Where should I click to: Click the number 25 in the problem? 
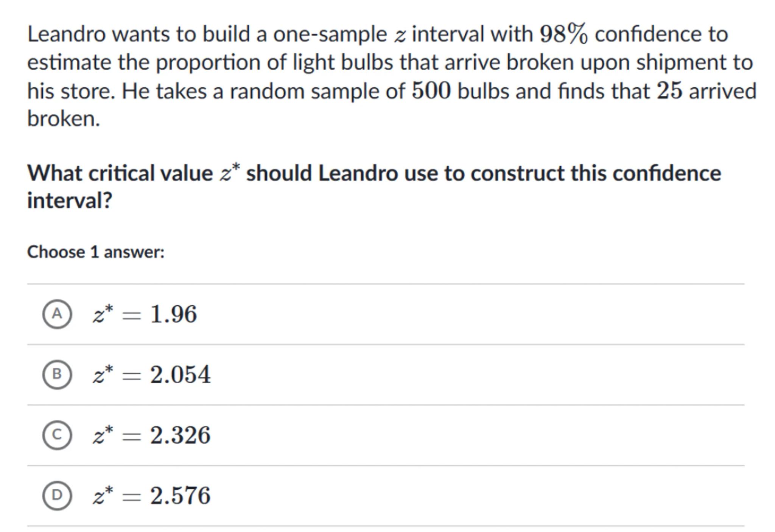tap(669, 91)
